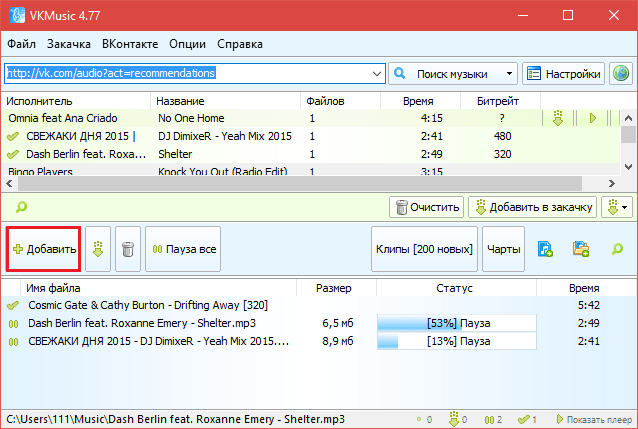Click the queued count dot in status bar
638x429 pixels.
[419, 420]
